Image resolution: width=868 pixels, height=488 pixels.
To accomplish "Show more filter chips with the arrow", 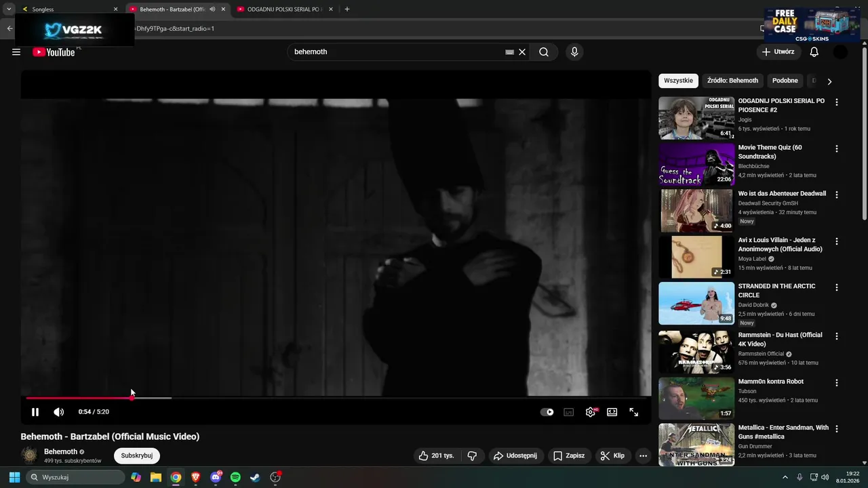I will tap(829, 81).
